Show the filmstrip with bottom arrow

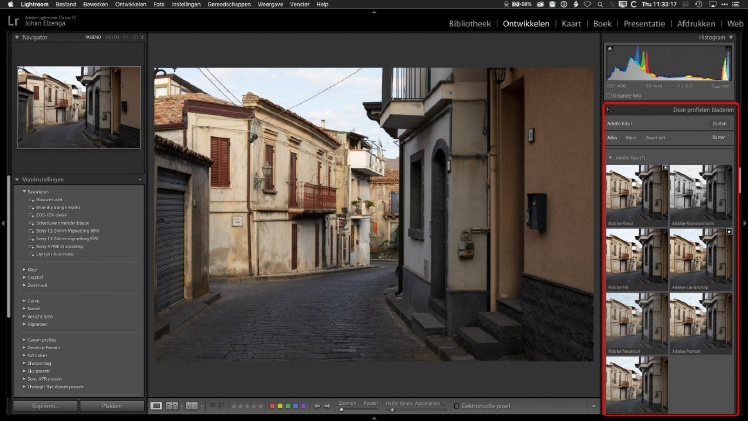(x=374, y=418)
